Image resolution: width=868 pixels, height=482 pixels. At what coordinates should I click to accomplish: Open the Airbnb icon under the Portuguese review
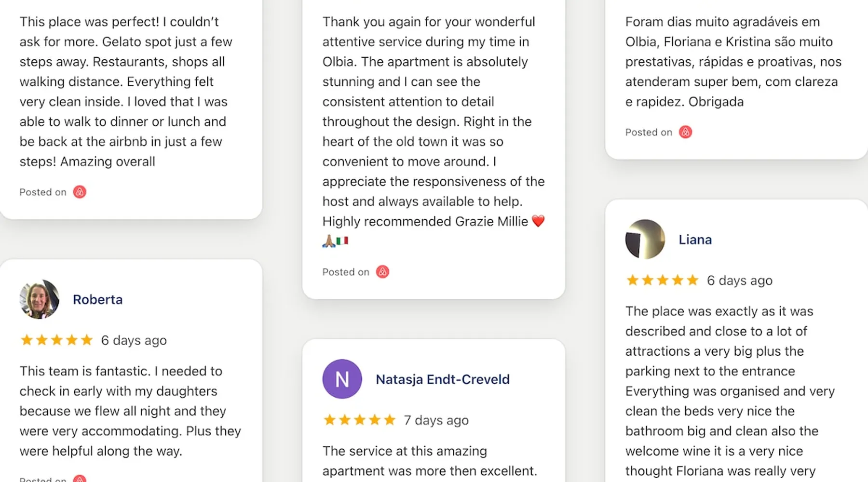(x=685, y=132)
